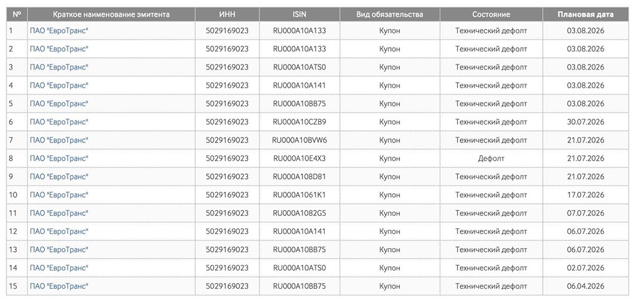Click the № column header

pyautogui.click(x=17, y=14)
